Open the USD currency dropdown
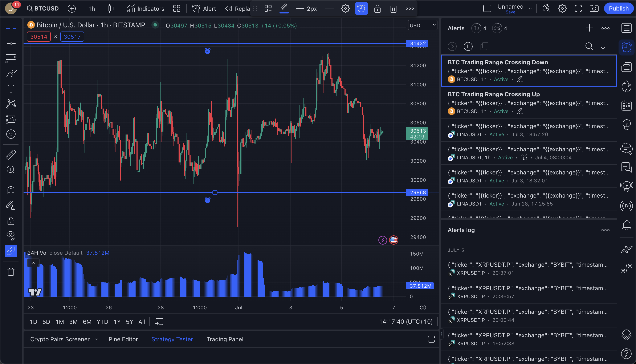Viewport: 636px width, 364px height. [423, 25]
